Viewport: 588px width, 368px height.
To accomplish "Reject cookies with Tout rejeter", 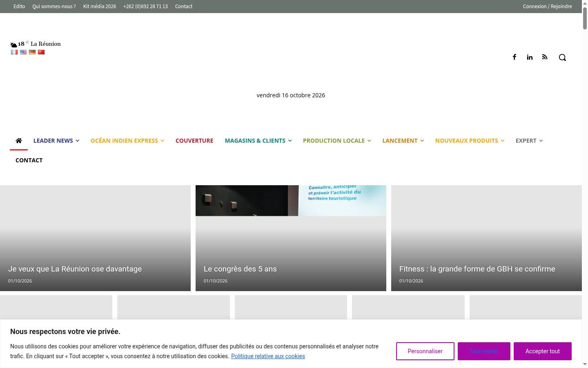I will point(484,351).
